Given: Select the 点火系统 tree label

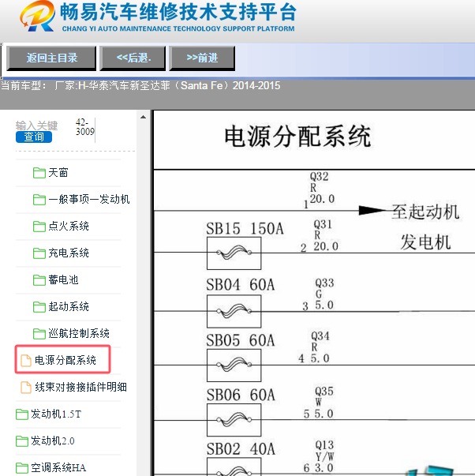Looking at the screenshot, I should tap(69, 227).
